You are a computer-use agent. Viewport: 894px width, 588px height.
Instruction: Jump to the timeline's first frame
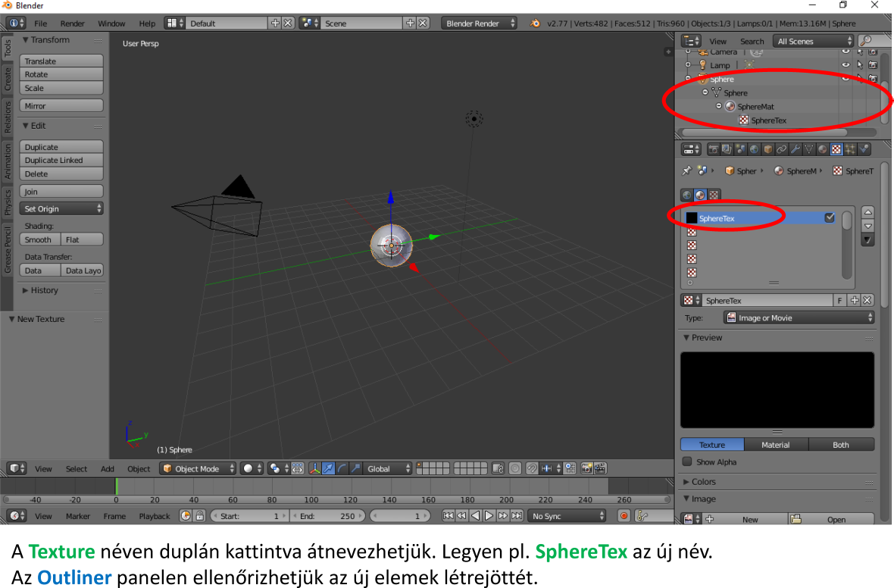click(x=449, y=515)
